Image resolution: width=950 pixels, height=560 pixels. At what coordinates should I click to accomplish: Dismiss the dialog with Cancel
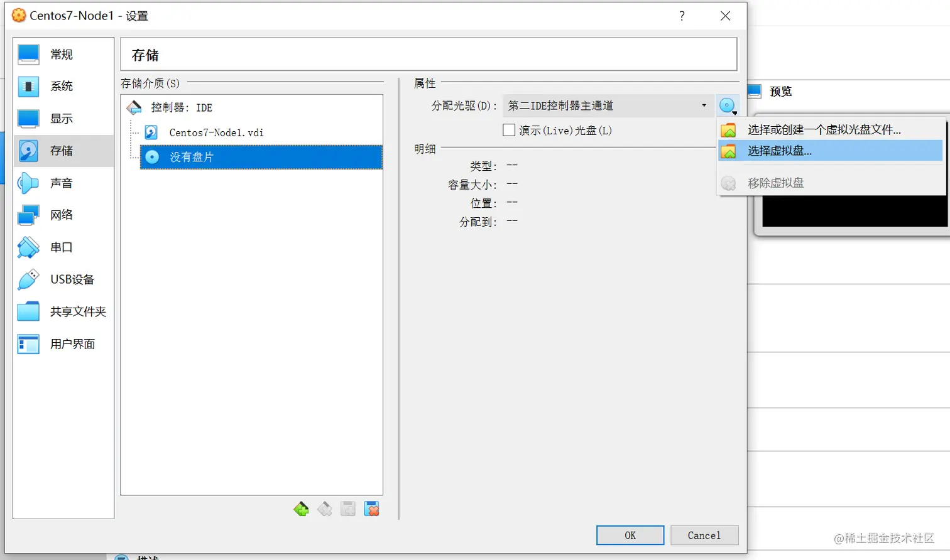[704, 535]
